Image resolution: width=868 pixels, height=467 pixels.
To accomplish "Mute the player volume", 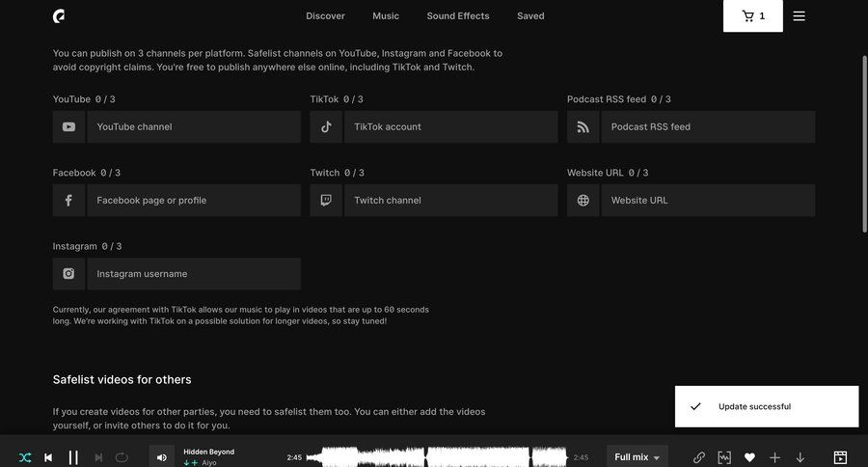I will 162,457.
